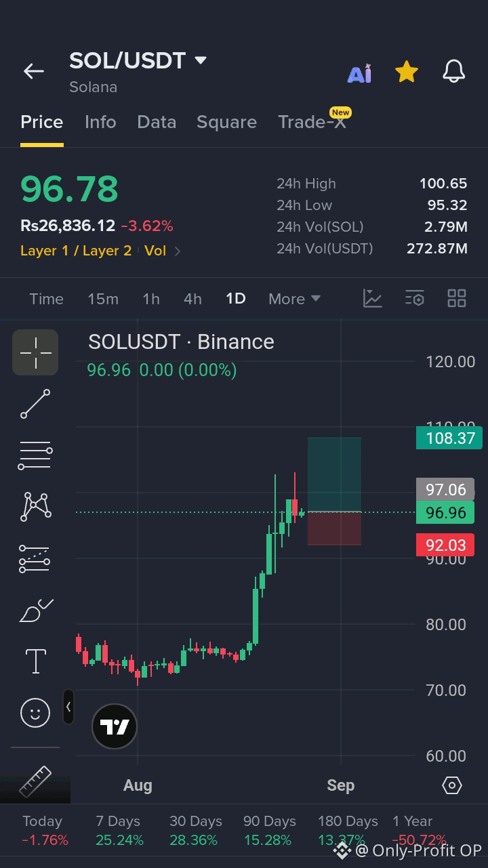
Task: Select the long position forecasting tool
Action: [35, 559]
